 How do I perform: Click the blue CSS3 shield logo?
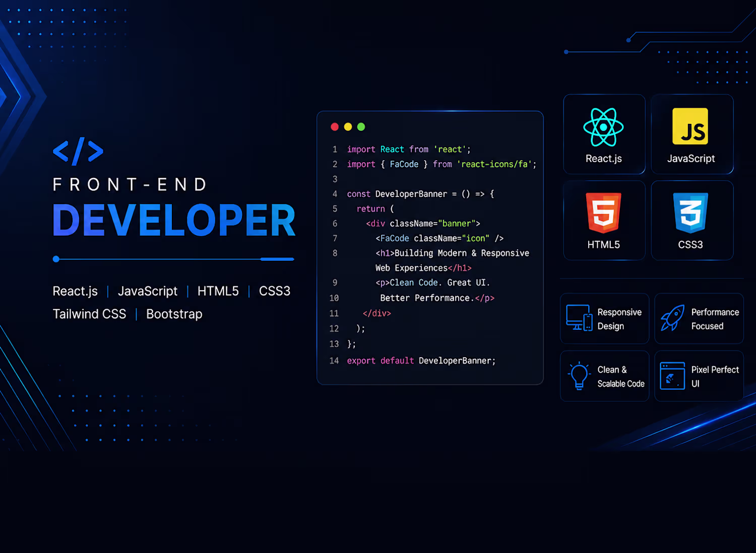(x=690, y=213)
